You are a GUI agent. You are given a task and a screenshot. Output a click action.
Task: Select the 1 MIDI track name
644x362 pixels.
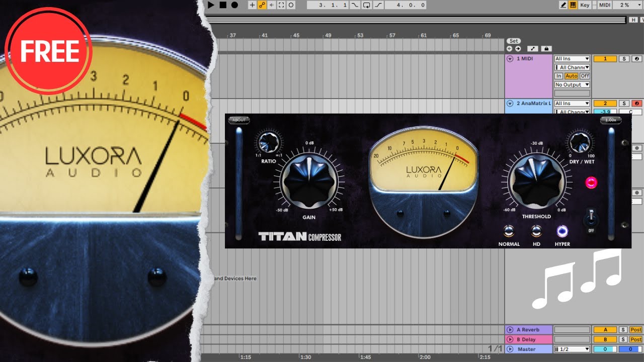(x=525, y=59)
